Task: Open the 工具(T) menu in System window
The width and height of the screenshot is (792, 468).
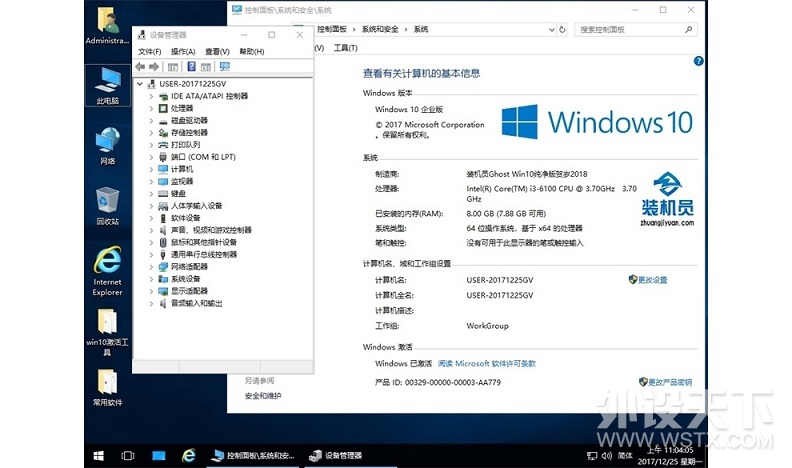Action: coord(345,48)
